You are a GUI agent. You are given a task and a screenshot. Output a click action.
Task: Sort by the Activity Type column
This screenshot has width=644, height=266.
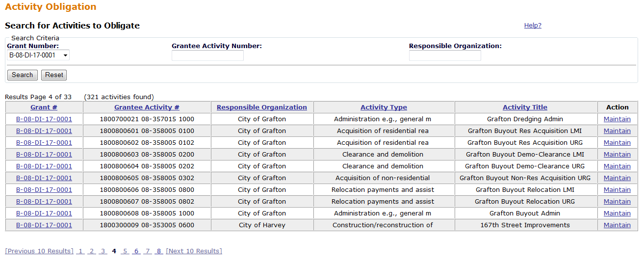coord(384,107)
